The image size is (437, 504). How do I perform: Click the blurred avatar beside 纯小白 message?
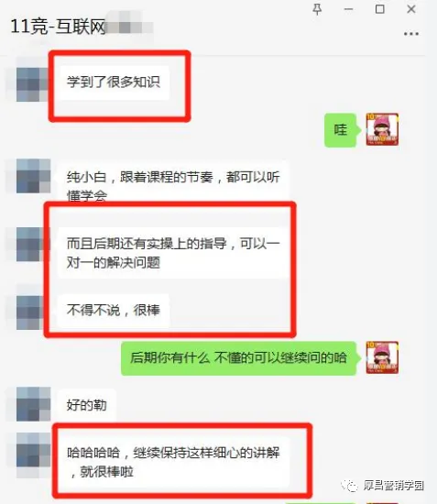33,176
